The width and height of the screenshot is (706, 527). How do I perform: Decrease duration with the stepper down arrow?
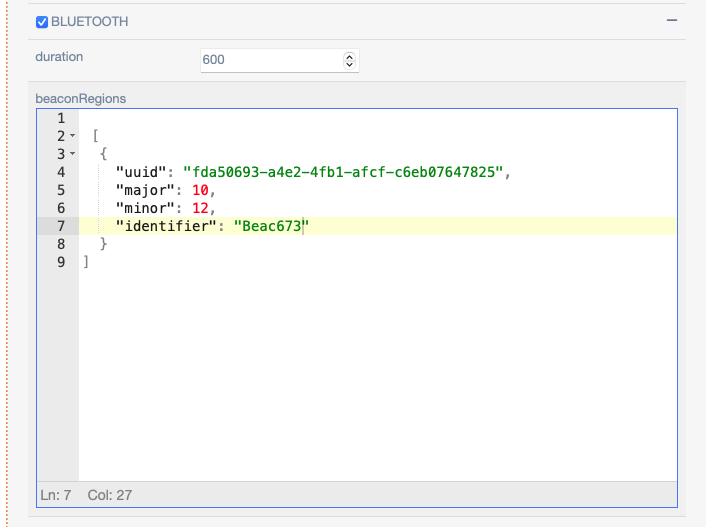click(349, 65)
